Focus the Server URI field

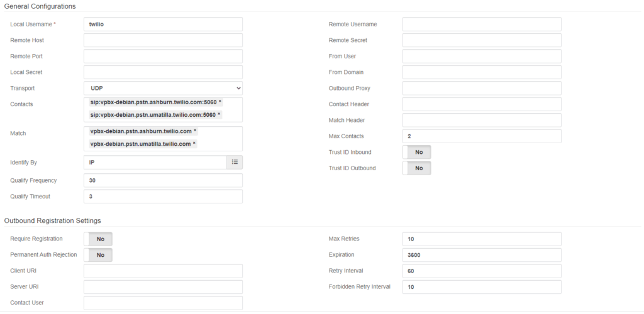pos(163,287)
